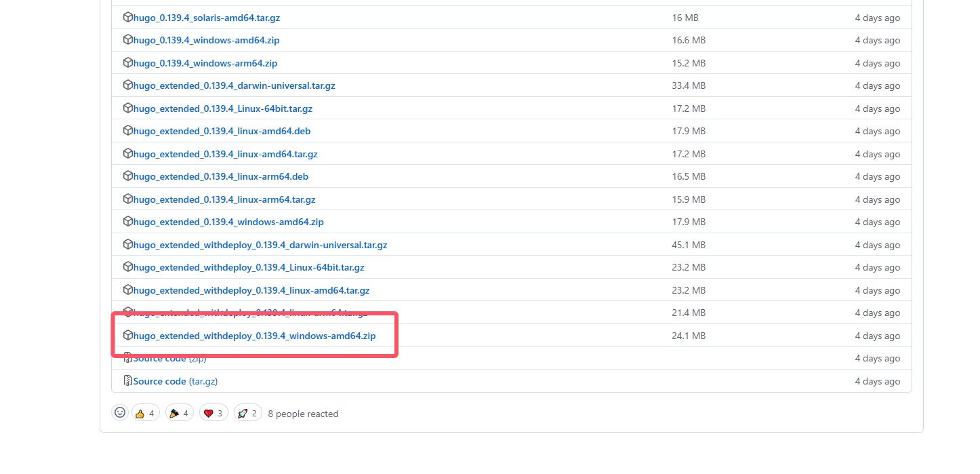Download hugo_extended_withdeploy_0.139.4_windows-amd64.zip
This screenshot has height=474, width=980.
pyautogui.click(x=254, y=336)
